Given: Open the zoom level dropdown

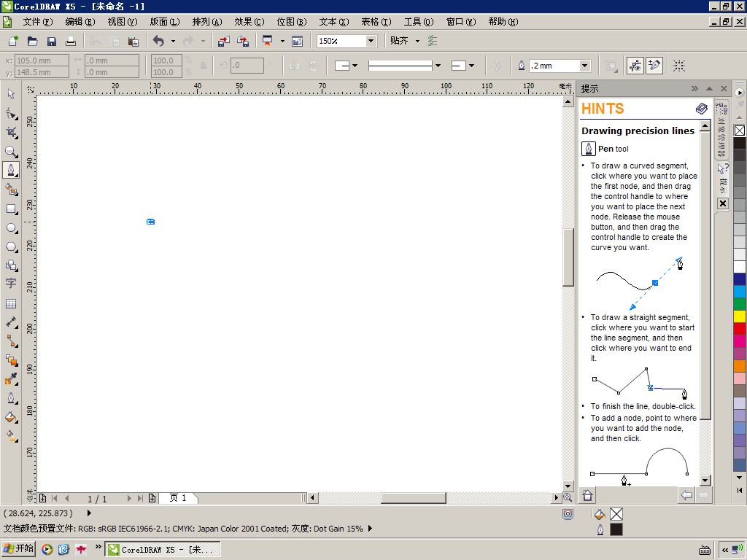Looking at the screenshot, I should (371, 42).
